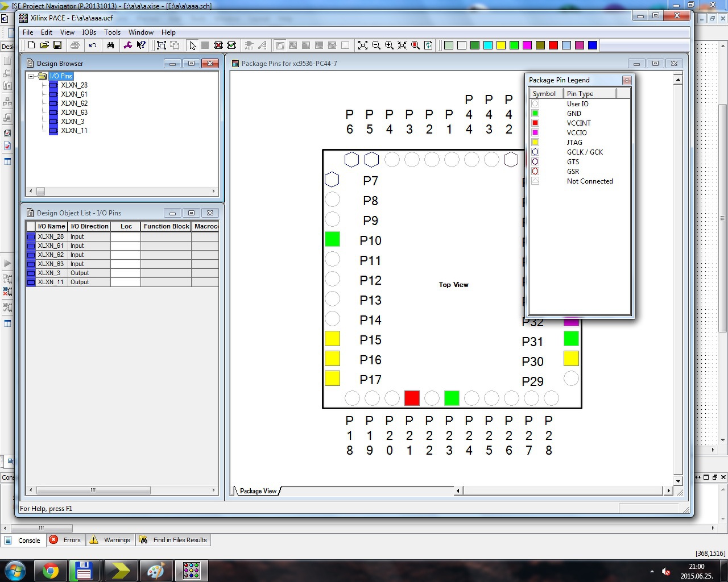The image size is (728, 582).
Task: Switch to the Xilinx PACE taskbar icon
Action: pyautogui.click(x=191, y=570)
